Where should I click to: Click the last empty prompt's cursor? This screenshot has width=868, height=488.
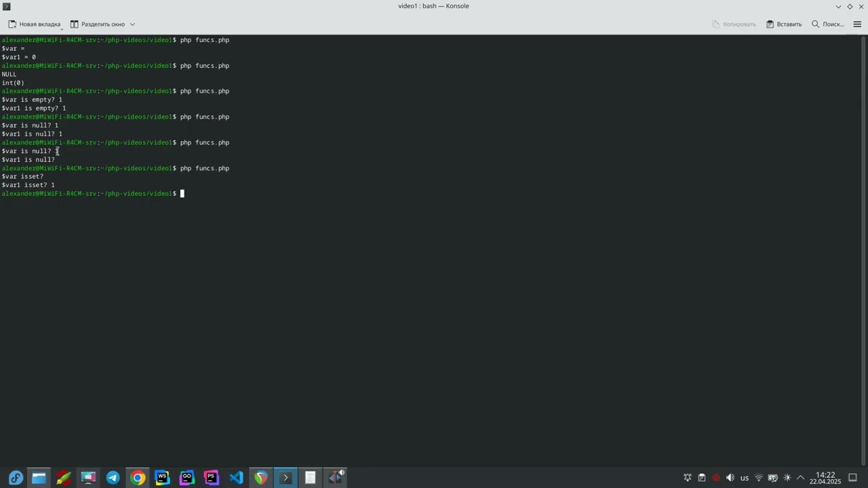(x=182, y=194)
